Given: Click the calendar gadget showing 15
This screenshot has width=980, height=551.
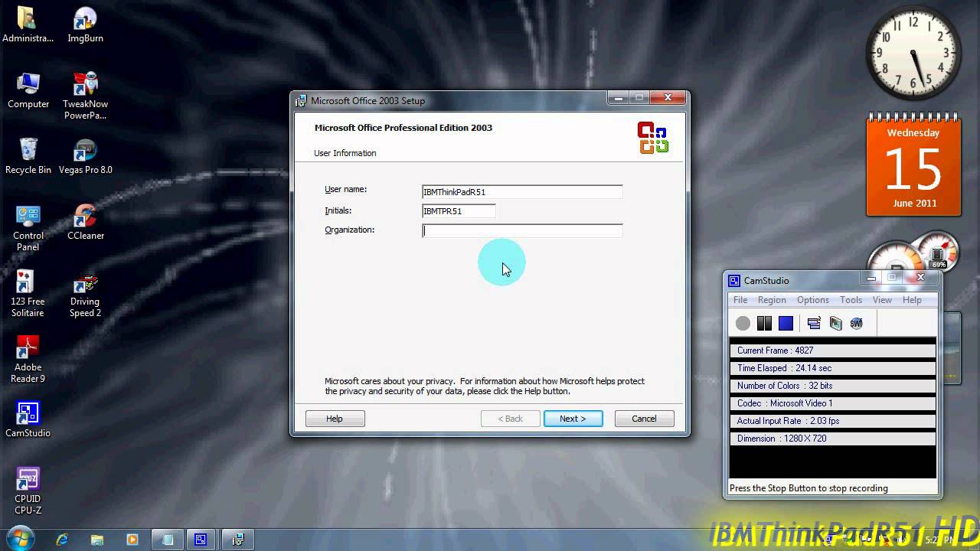Looking at the screenshot, I should pyautogui.click(x=913, y=165).
